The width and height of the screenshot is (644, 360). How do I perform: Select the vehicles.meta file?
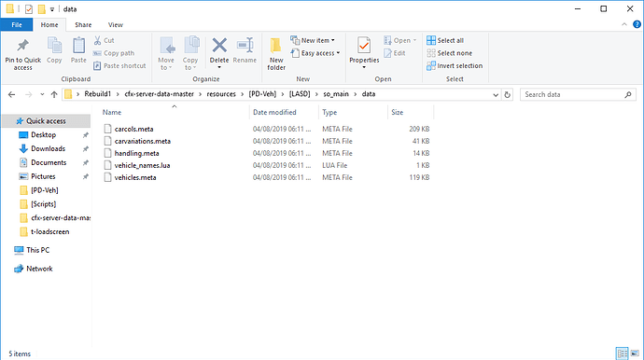coord(135,177)
